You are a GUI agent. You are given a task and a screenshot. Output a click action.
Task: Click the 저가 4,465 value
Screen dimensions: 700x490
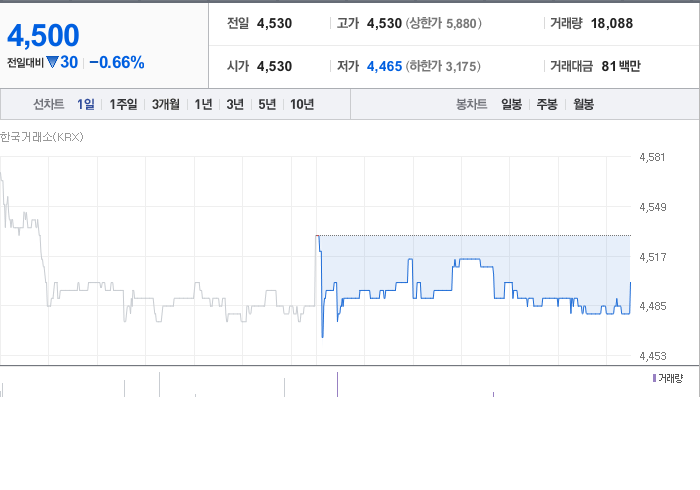click(x=384, y=66)
